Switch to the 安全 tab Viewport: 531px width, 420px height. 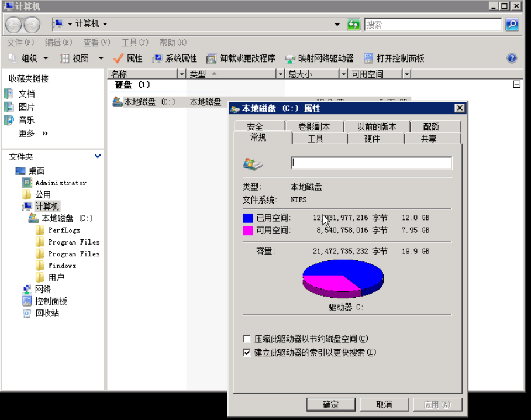click(260, 126)
